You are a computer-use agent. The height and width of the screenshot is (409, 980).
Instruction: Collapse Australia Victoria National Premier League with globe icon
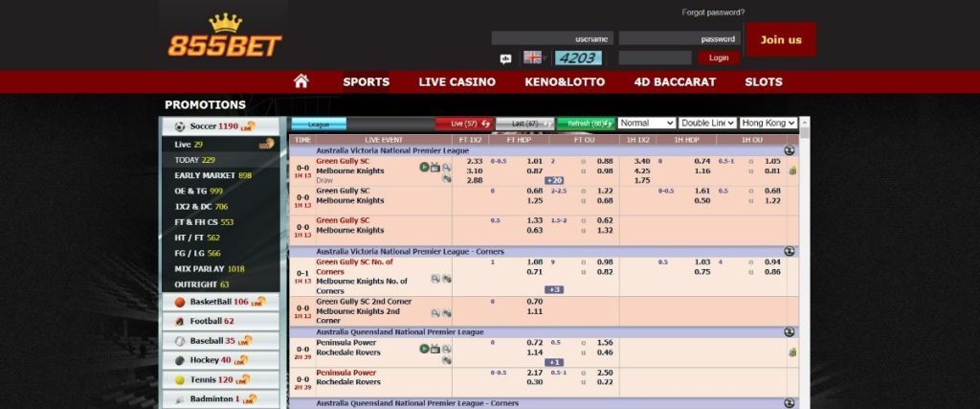(790, 150)
